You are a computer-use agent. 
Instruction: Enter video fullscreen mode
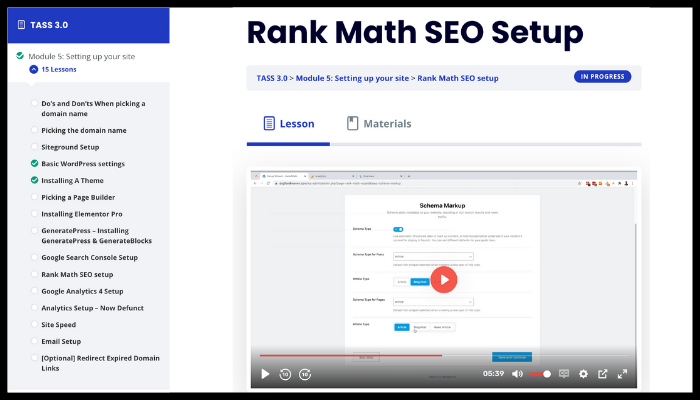pos(622,374)
